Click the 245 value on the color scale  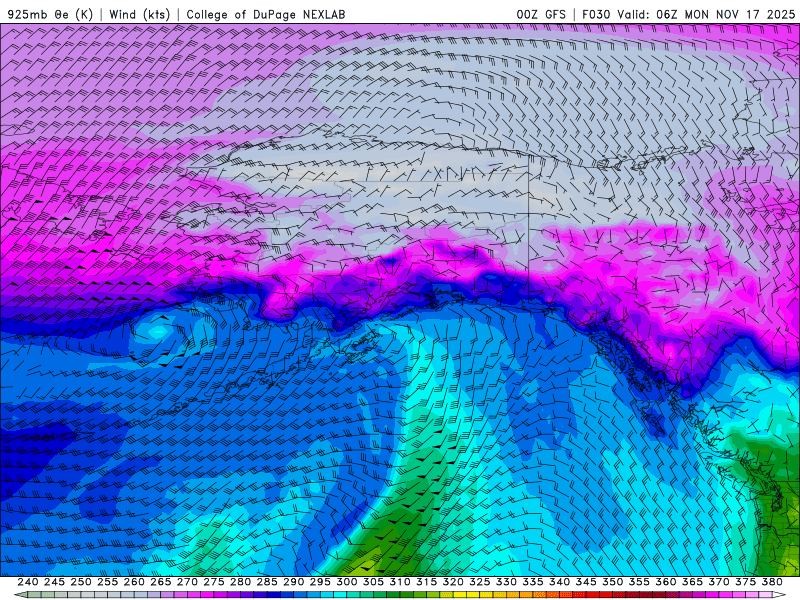(x=54, y=582)
